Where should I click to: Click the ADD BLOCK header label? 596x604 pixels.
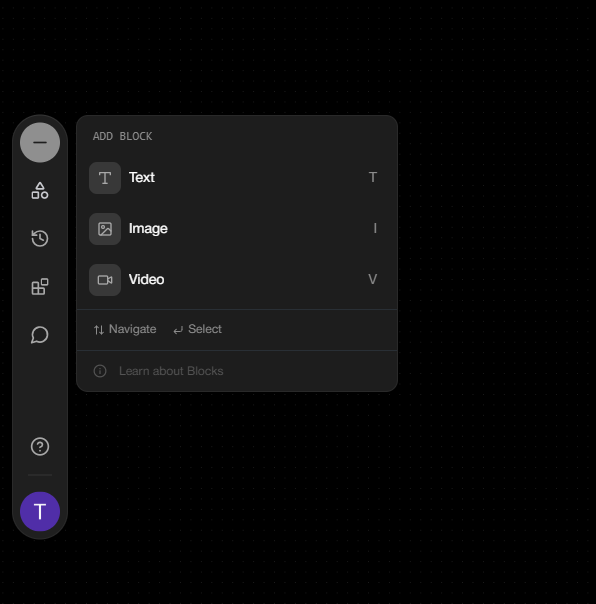[123, 136]
